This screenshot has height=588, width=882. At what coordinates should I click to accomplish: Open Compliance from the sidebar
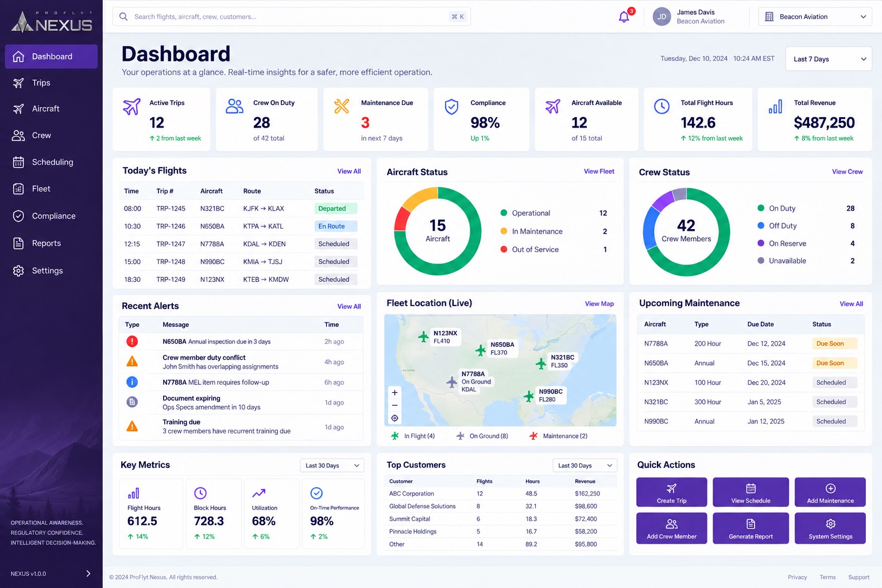51,216
